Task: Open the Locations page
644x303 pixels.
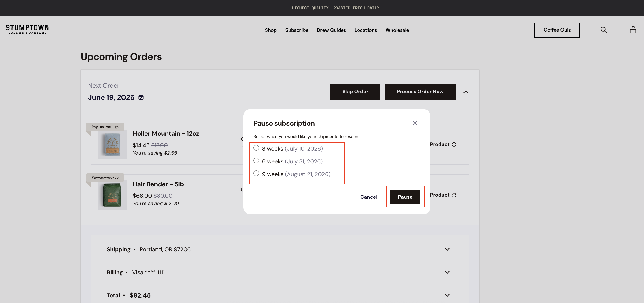Action: [366, 30]
